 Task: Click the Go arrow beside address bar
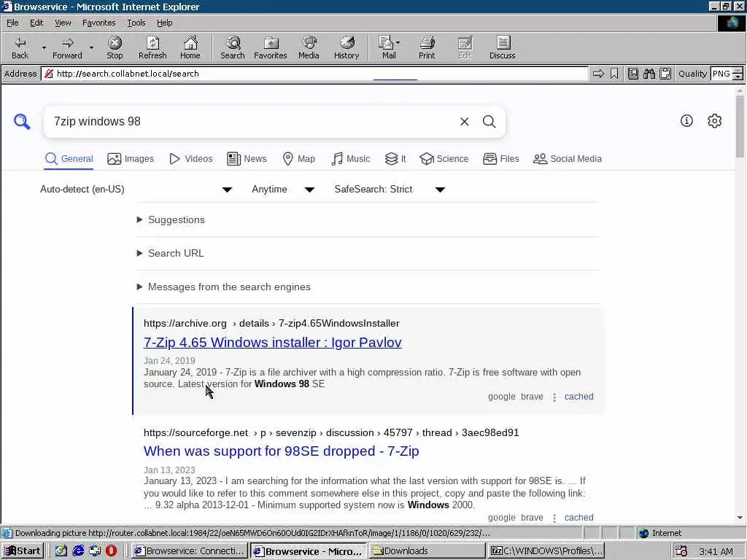598,74
